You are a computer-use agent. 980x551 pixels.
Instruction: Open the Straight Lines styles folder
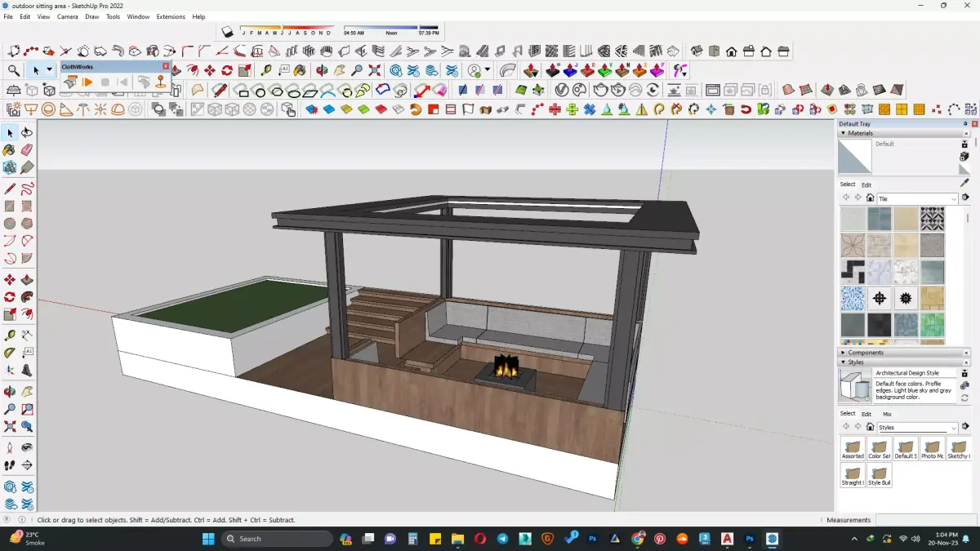[853, 476]
